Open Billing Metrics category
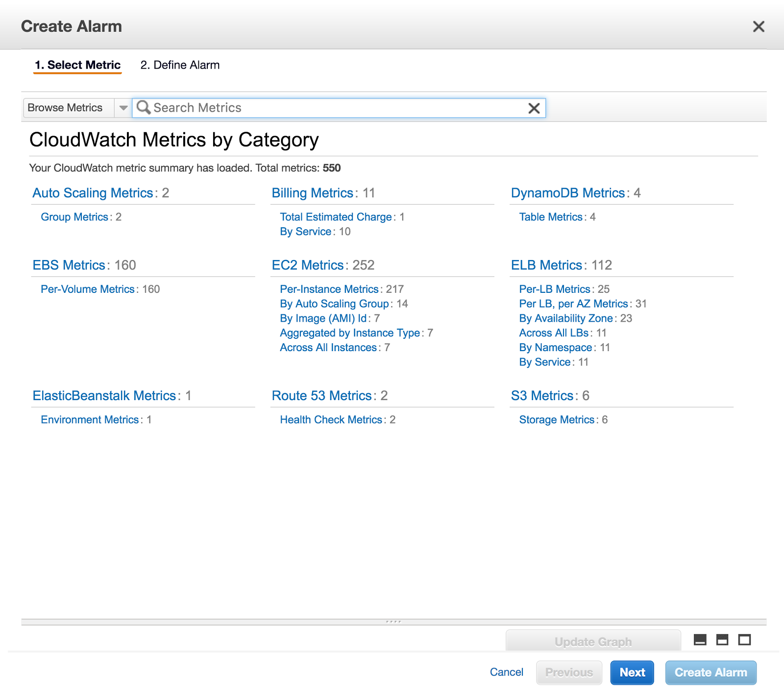Viewport: 784px width, 691px height. click(x=313, y=193)
